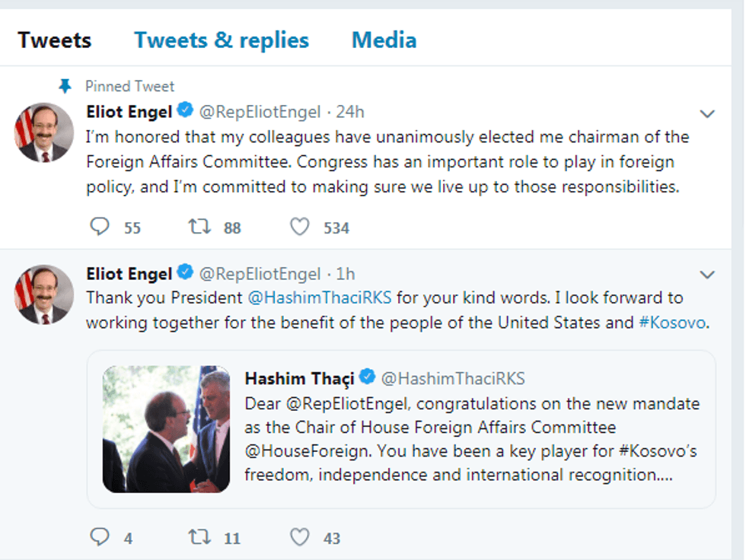Expand options for the 1h tweet
Viewport: 746px width, 560px height.
coord(707,275)
